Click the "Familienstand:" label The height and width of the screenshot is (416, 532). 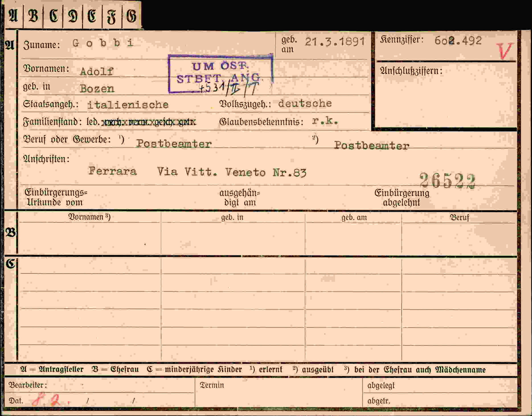[52, 121]
